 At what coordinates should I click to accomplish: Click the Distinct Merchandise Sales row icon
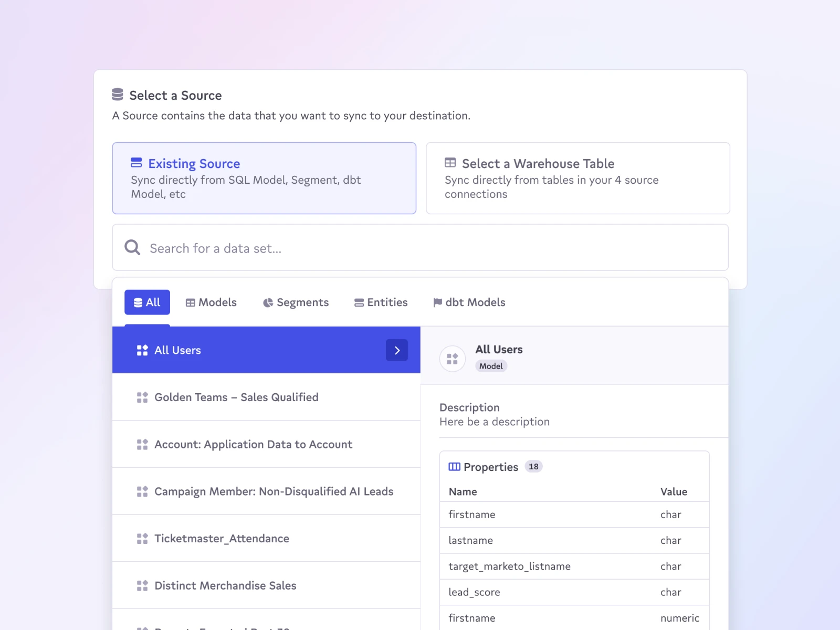pyautogui.click(x=142, y=586)
